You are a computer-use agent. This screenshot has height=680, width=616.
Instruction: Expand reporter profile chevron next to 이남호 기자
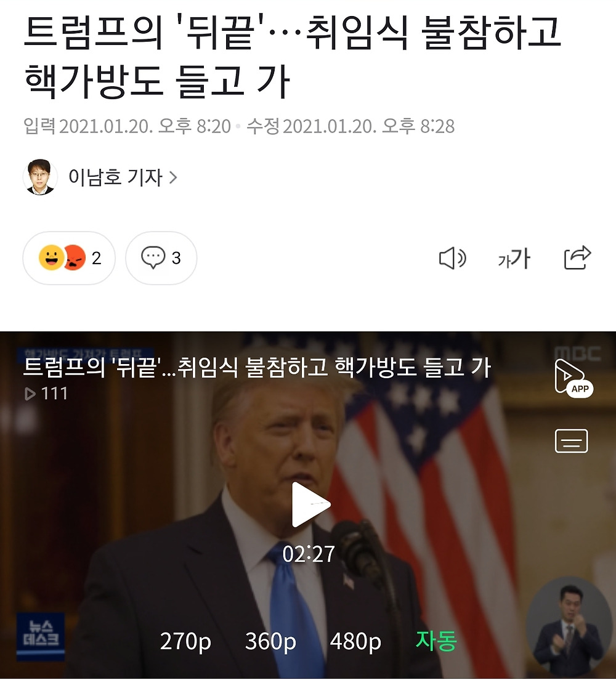172,177
